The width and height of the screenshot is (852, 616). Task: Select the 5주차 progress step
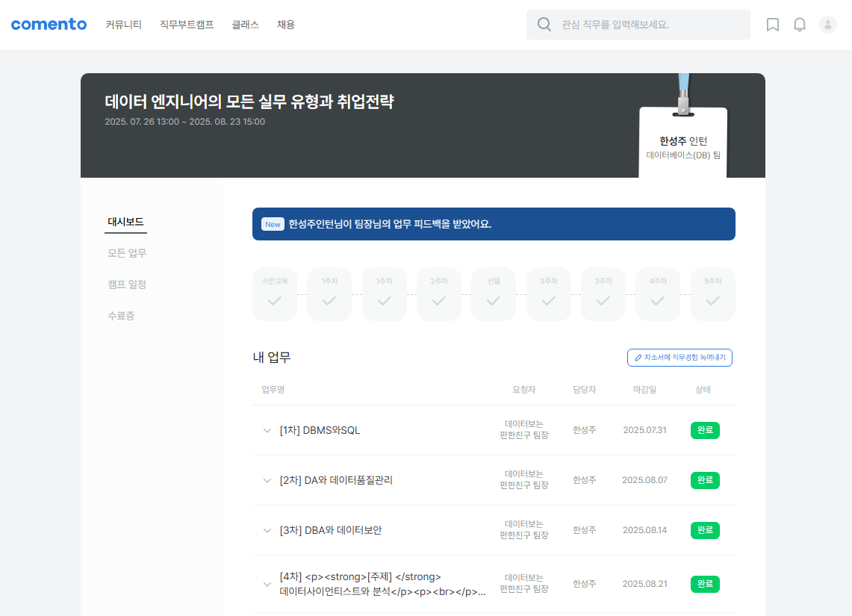point(712,294)
